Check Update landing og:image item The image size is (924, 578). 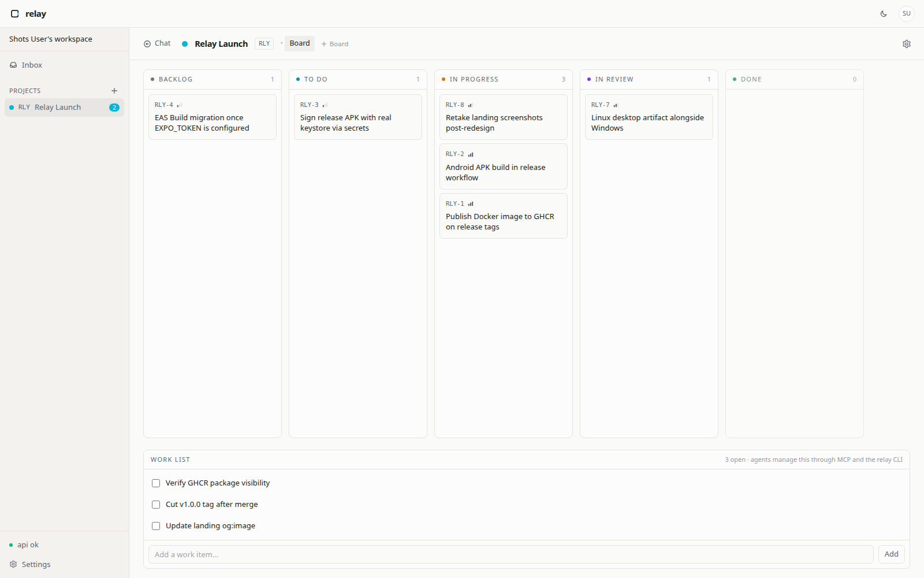156,526
